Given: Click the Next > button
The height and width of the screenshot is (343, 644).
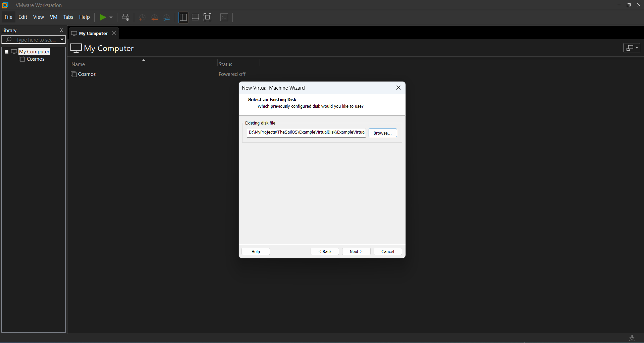Looking at the screenshot, I should coord(356,251).
